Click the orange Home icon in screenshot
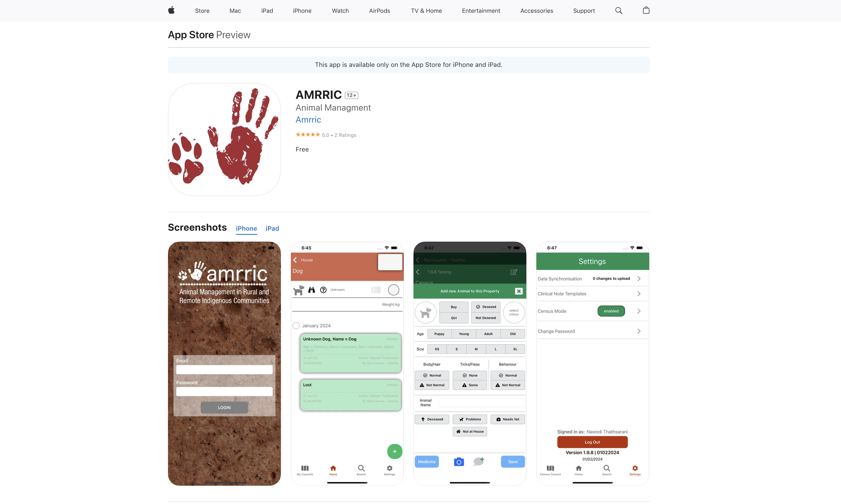This screenshot has width=841, height=504. [333, 468]
